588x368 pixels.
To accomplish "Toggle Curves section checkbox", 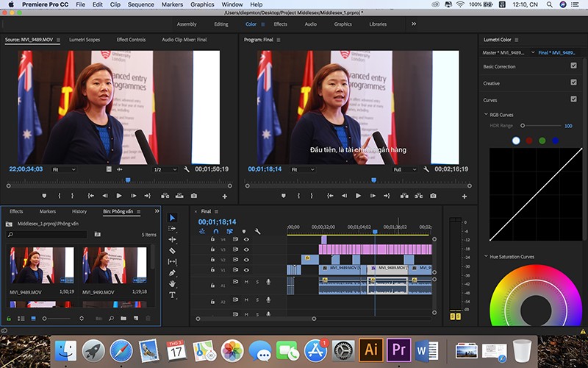I will point(573,99).
